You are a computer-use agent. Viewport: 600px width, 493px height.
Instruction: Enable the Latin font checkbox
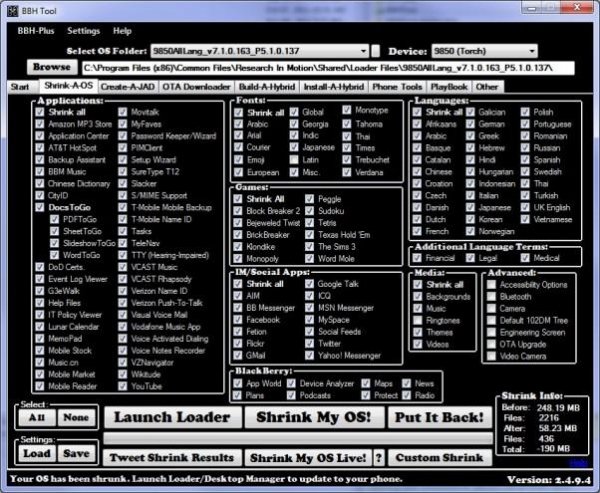[x=294, y=160]
